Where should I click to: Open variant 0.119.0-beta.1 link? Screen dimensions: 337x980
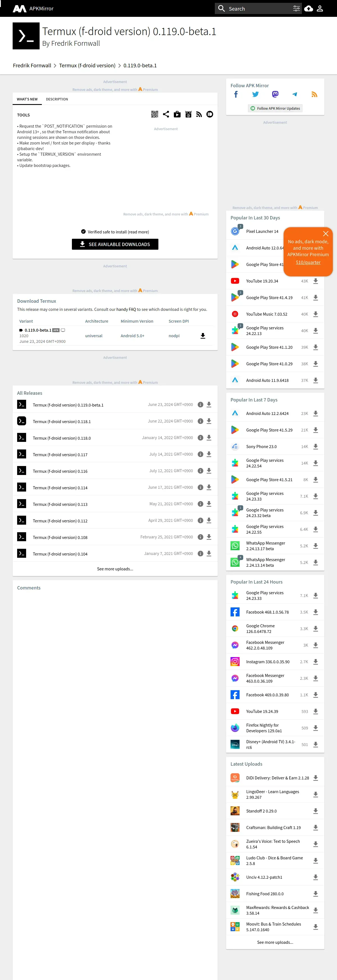pyautogui.click(x=38, y=330)
